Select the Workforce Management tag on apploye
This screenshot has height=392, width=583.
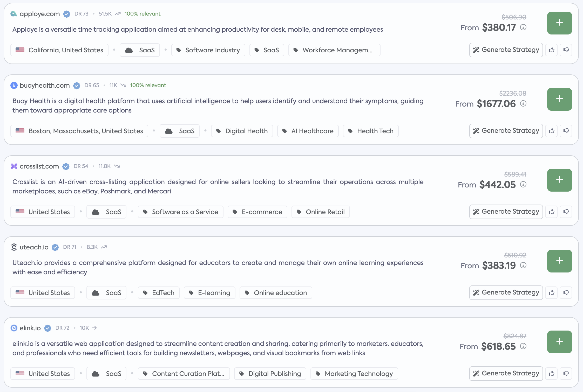pos(334,50)
